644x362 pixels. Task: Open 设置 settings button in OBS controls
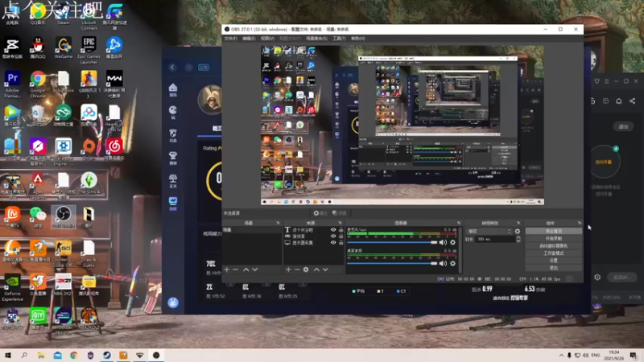coord(553,261)
